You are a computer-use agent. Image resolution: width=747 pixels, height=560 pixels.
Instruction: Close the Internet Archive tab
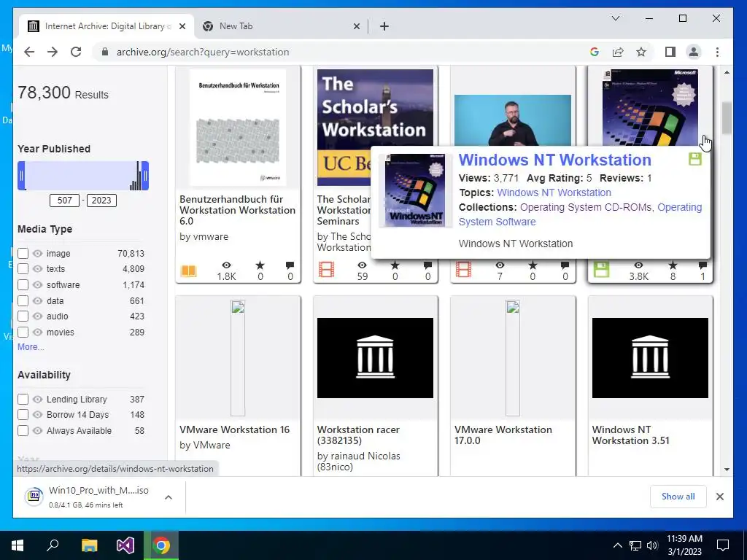[x=182, y=26]
